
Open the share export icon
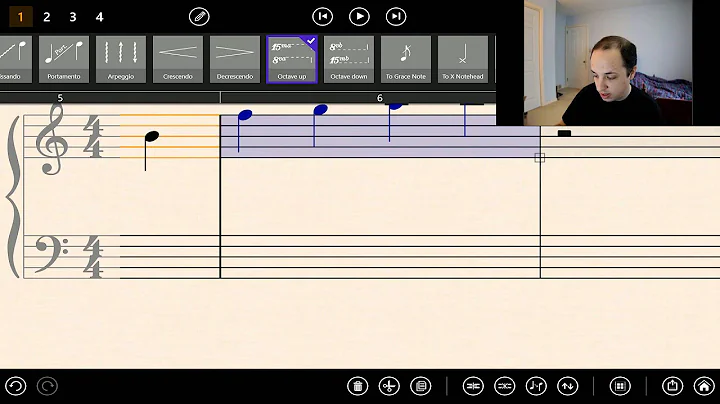(x=672, y=386)
